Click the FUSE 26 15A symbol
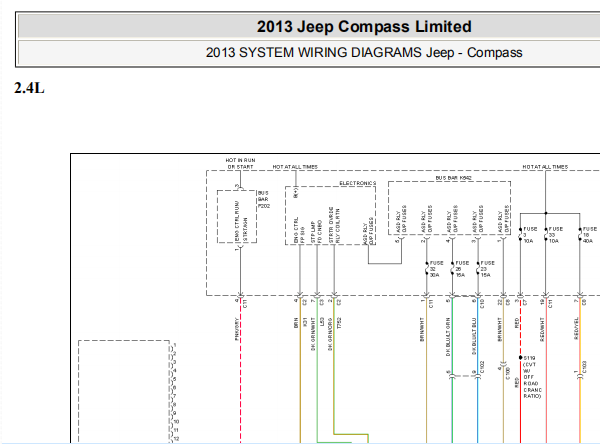600x444 pixels. (x=452, y=269)
